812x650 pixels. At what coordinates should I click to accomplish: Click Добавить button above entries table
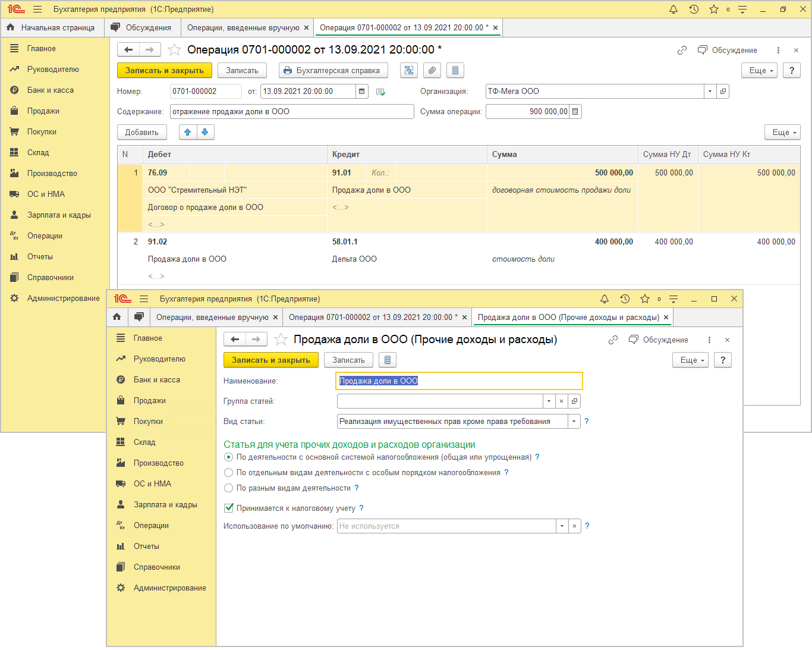pos(142,132)
